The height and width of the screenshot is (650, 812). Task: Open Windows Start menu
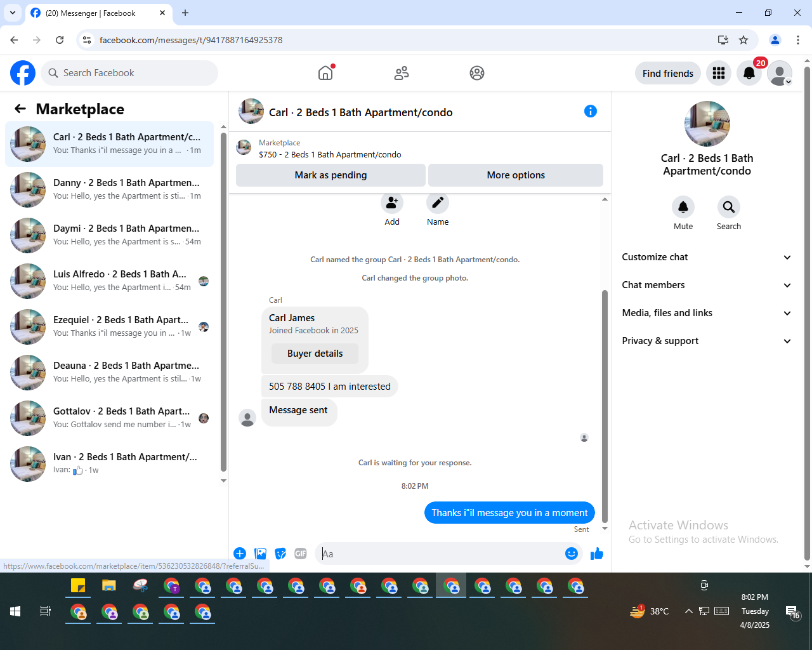point(15,611)
